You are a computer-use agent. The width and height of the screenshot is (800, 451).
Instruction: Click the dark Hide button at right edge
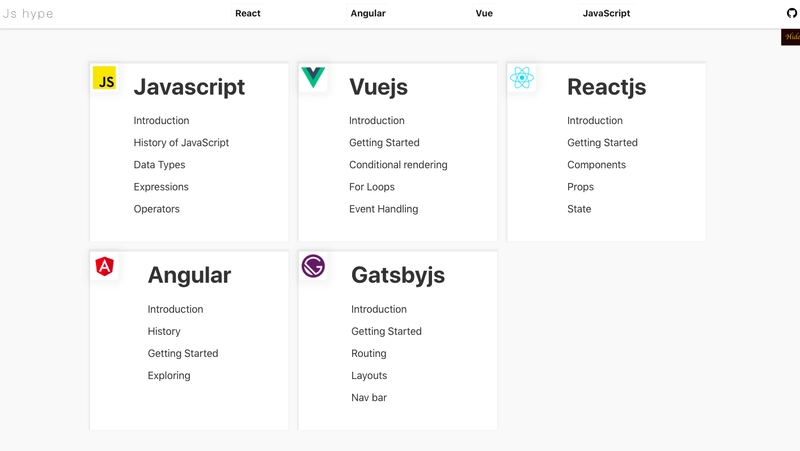(x=790, y=37)
